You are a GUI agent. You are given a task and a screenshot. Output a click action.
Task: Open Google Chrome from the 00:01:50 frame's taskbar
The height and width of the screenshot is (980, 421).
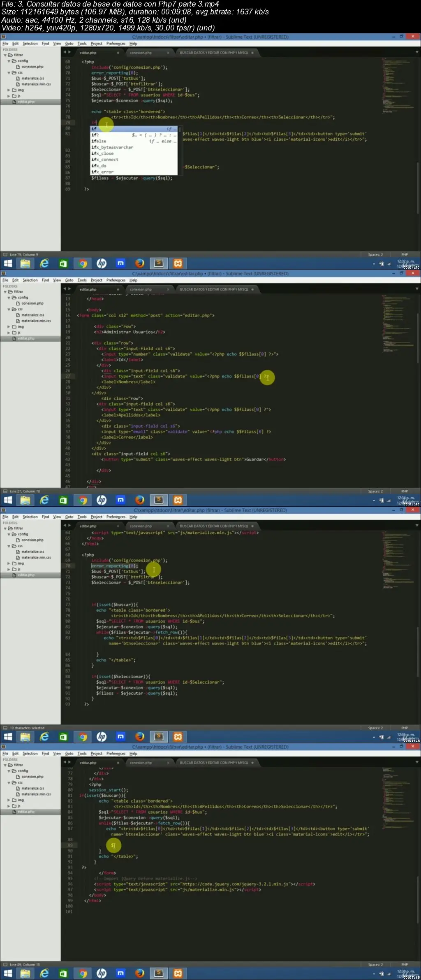pos(83,264)
